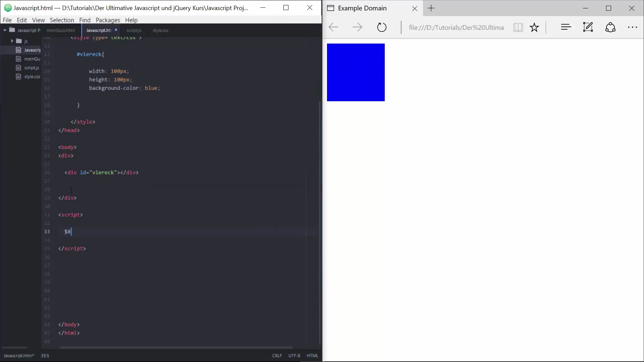Click the Edge address bar URL
The height and width of the screenshot is (362, 644).
coord(456,27)
